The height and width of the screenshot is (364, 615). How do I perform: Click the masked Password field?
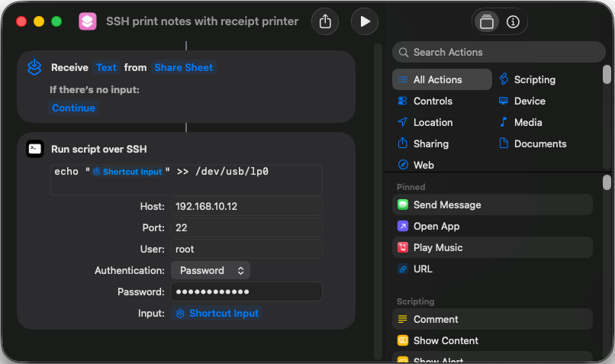[x=246, y=292]
